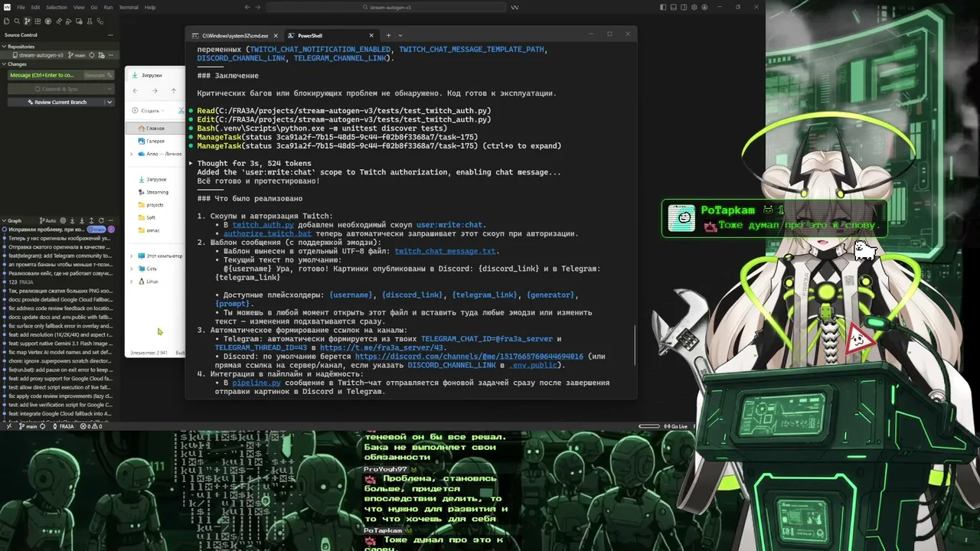Click the sparkle icon beside Generate
This screenshot has height=551, width=980.
click(111, 75)
